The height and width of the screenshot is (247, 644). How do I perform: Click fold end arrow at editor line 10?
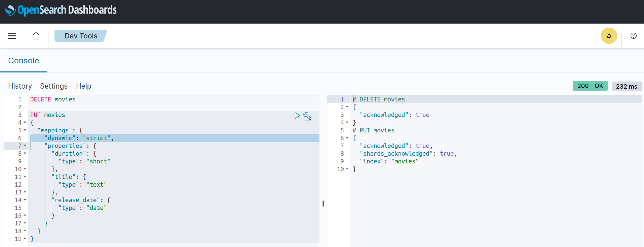click(25, 169)
